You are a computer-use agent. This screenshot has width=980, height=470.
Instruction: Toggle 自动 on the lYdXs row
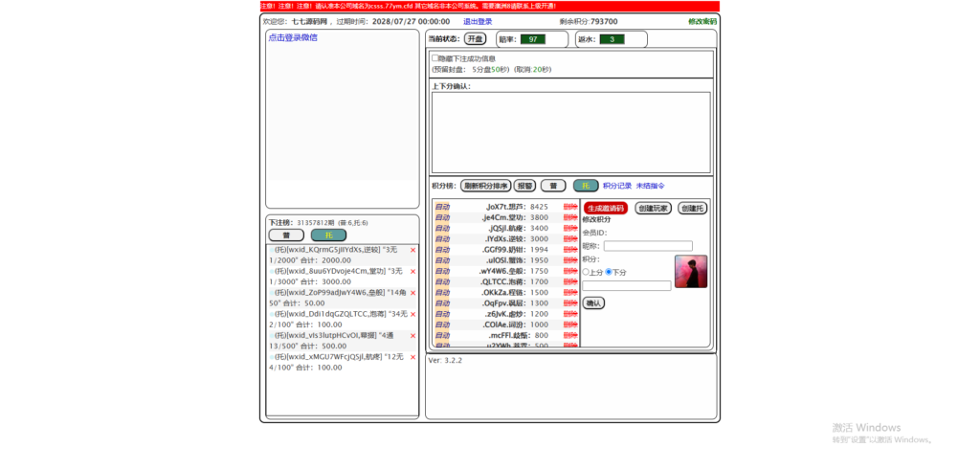[x=442, y=238]
